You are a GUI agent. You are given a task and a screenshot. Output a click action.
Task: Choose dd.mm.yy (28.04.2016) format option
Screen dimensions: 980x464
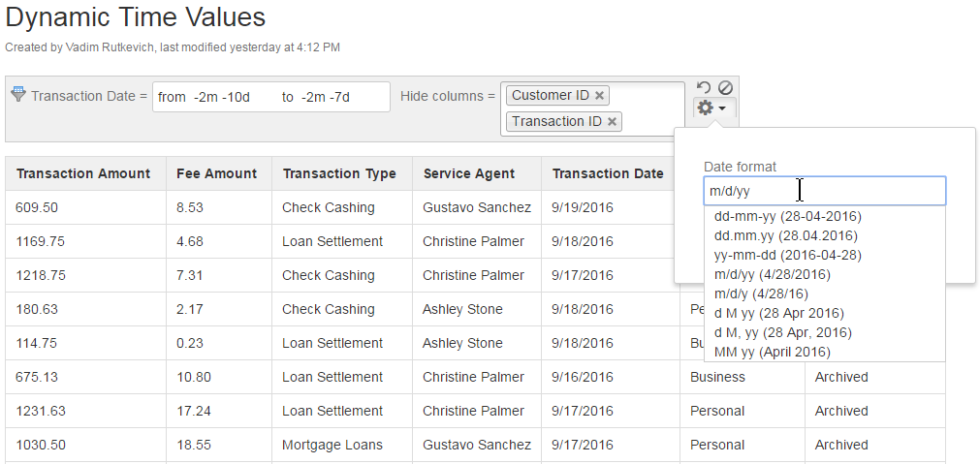[x=785, y=235]
